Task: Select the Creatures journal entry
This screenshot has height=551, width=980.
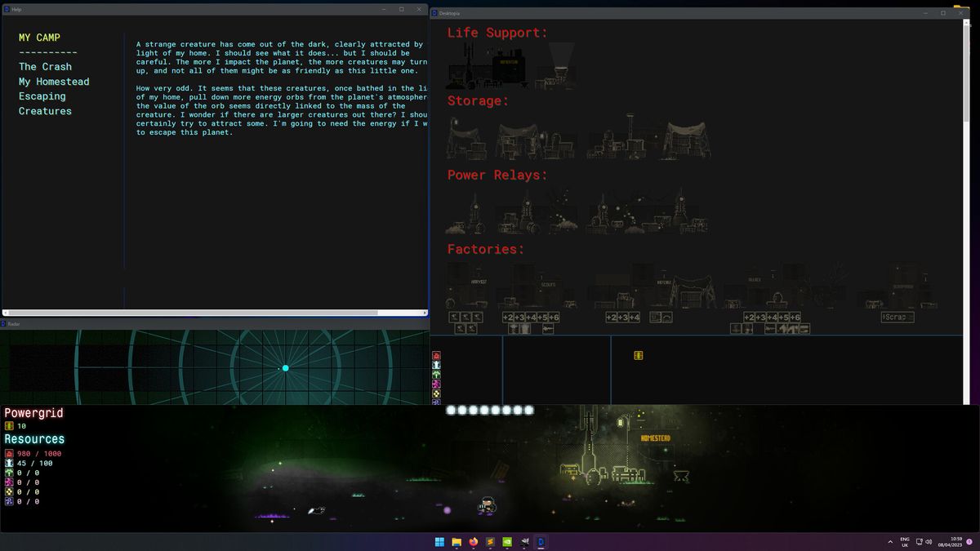Action: coord(45,111)
